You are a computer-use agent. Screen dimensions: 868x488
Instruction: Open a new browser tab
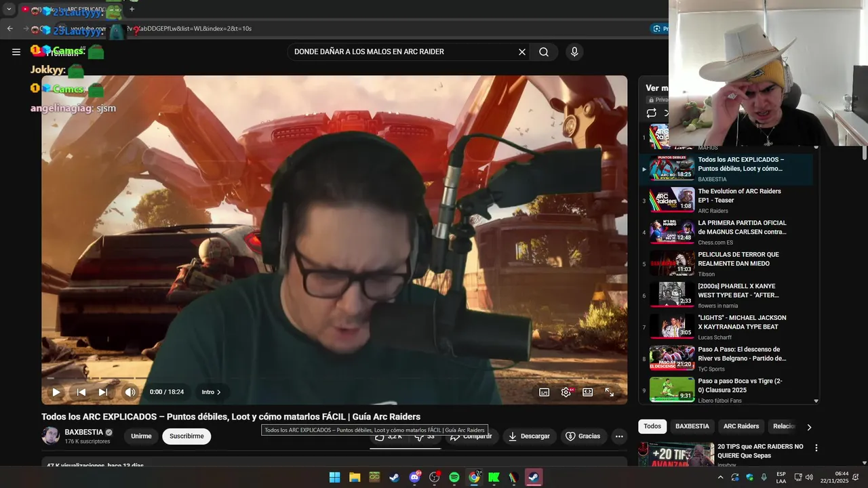click(132, 9)
